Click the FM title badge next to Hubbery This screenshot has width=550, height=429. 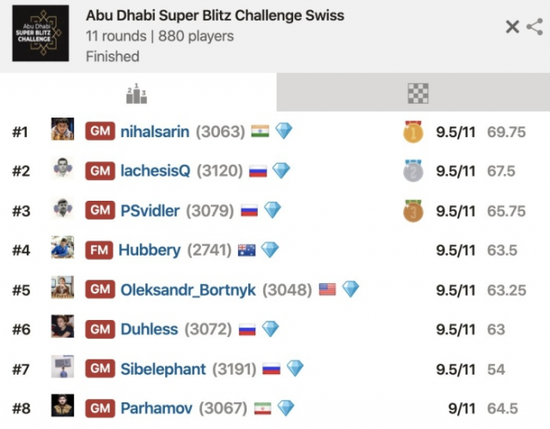click(x=99, y=250)
